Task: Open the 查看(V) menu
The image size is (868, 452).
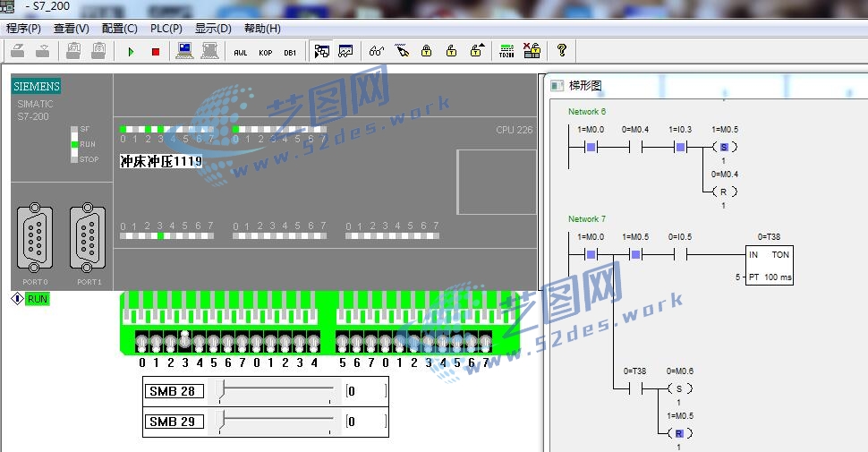Action: point(71,29)
